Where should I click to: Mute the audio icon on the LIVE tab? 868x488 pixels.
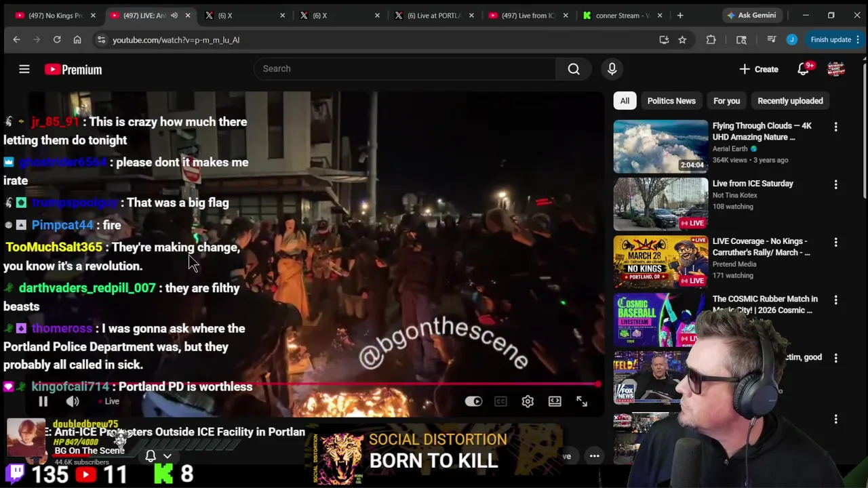(x=174, y=15)
